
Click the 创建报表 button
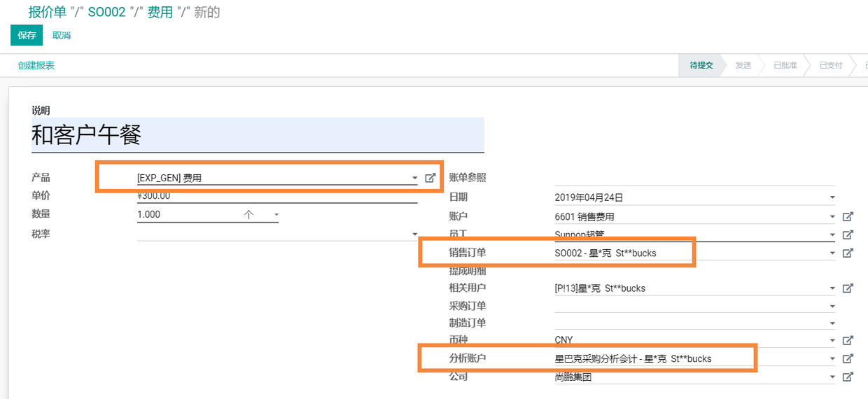pyautogui.click(x=36, y=65)
